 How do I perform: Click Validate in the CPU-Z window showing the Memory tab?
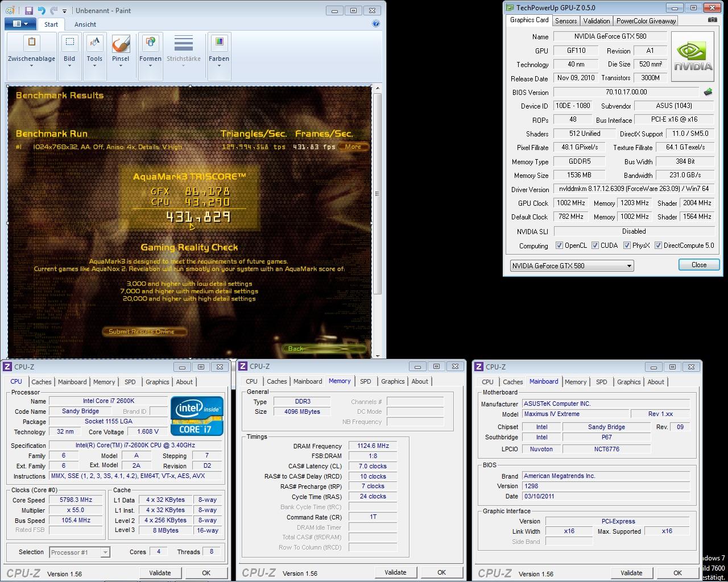[x=395, y=572]
